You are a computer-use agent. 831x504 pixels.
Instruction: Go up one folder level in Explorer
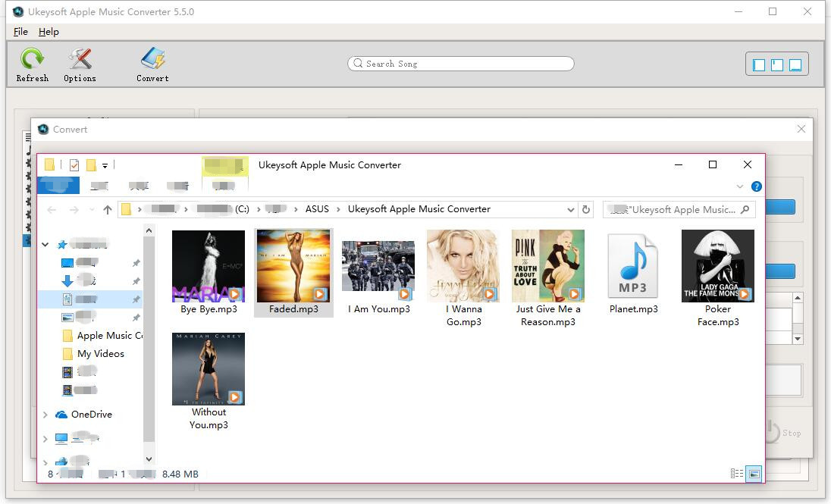pos(108,209)
